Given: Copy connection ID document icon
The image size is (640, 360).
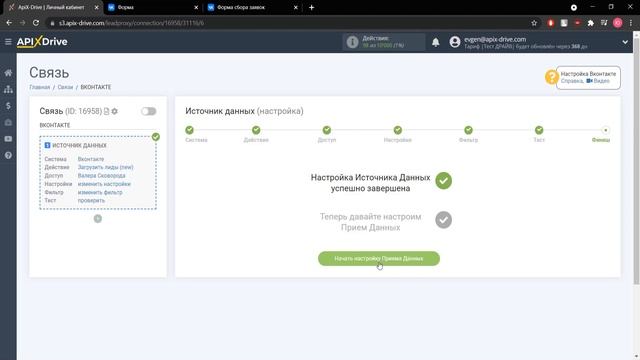Looking at the screenshot, I should tap(107, 111).
